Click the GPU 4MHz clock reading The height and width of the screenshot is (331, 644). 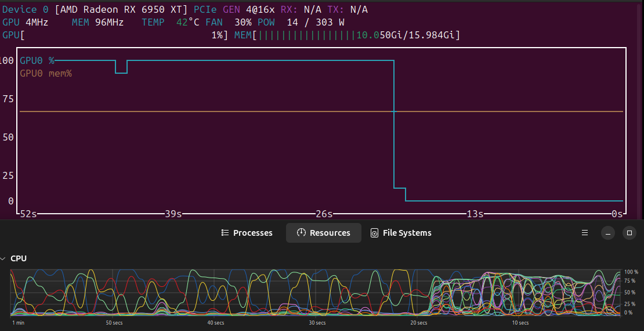click(x=25, y=22)
